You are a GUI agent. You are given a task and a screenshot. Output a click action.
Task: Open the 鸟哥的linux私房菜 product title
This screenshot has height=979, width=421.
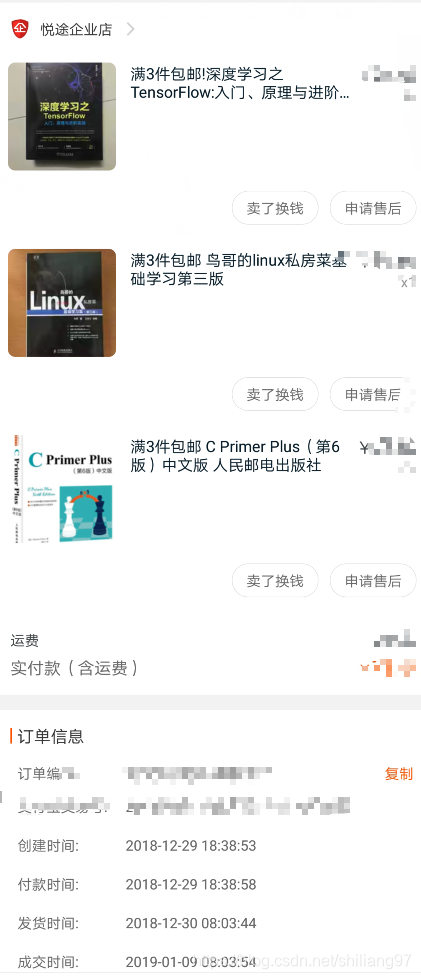tap(239, 270)
